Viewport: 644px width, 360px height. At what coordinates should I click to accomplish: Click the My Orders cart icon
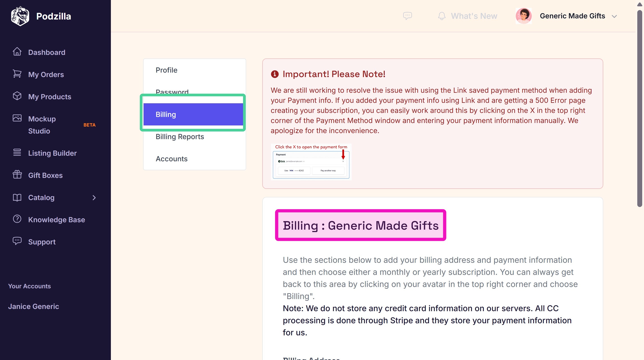17,74
